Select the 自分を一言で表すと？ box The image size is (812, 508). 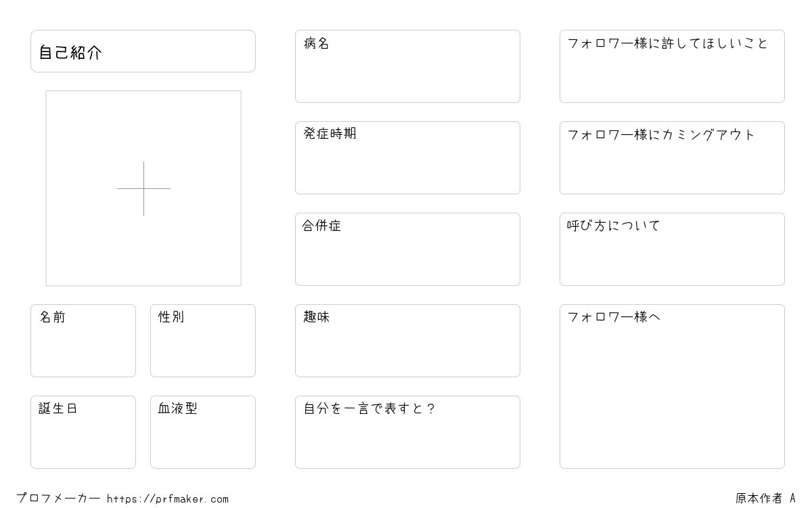[407, 432]
